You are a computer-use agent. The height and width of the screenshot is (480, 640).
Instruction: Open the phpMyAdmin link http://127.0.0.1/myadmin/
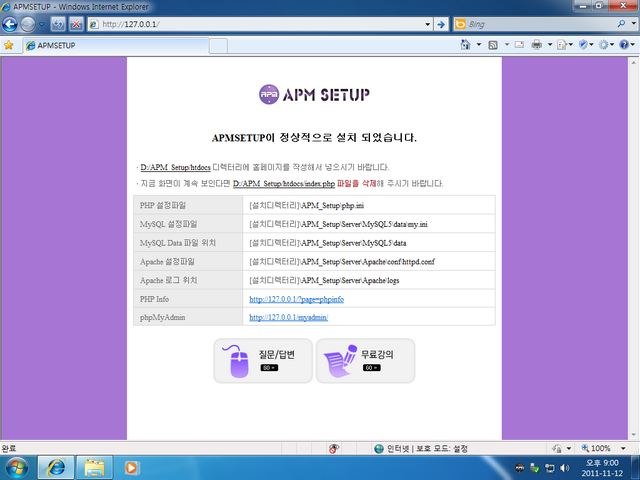289,317
